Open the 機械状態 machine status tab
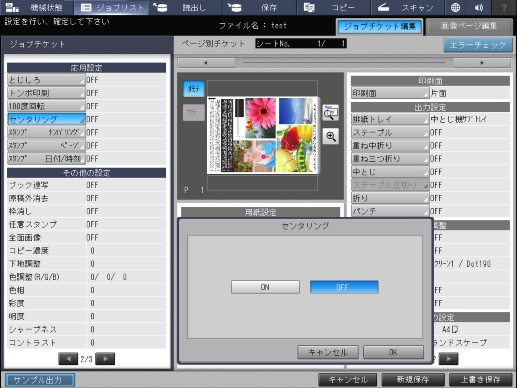The width and height of the screenshot is (517, 388). click(x=37, y=7)
